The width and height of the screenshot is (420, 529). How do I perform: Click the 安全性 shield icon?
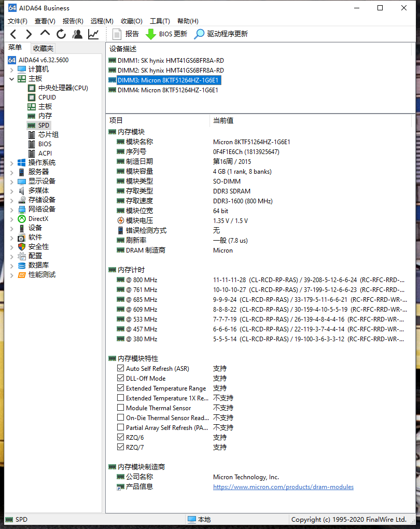[x=22, y=247]
